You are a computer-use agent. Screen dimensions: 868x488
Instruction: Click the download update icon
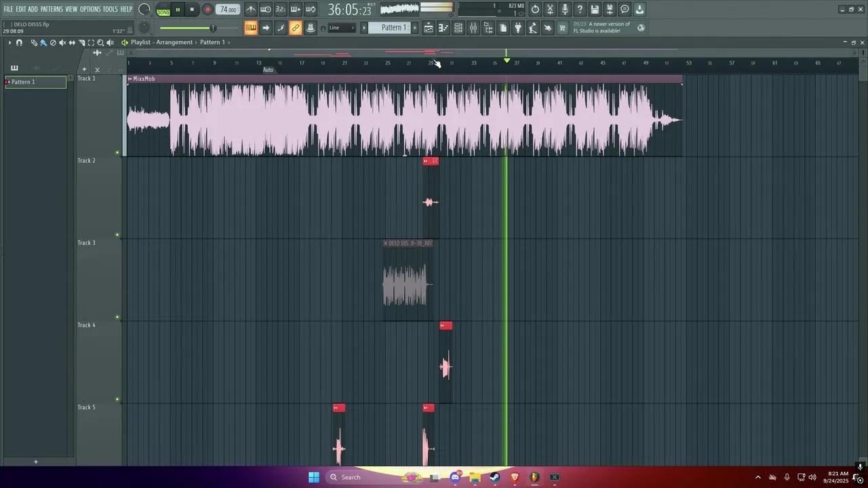639,9
